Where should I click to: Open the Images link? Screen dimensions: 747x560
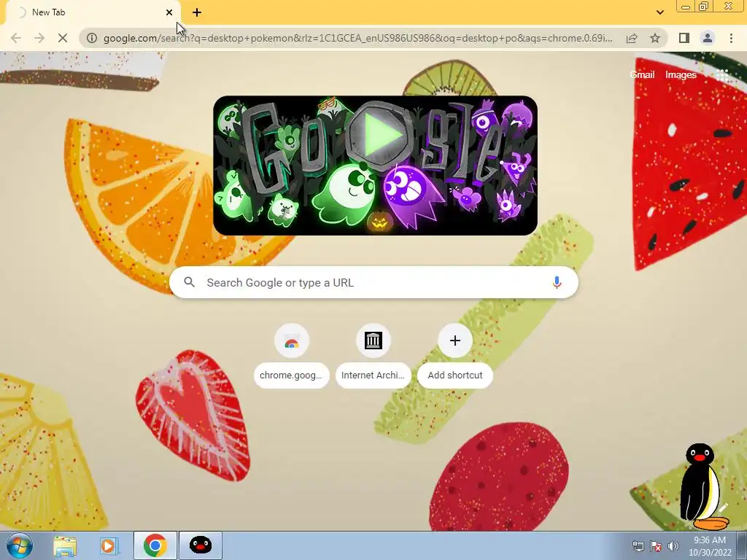(x=681, y=74)
